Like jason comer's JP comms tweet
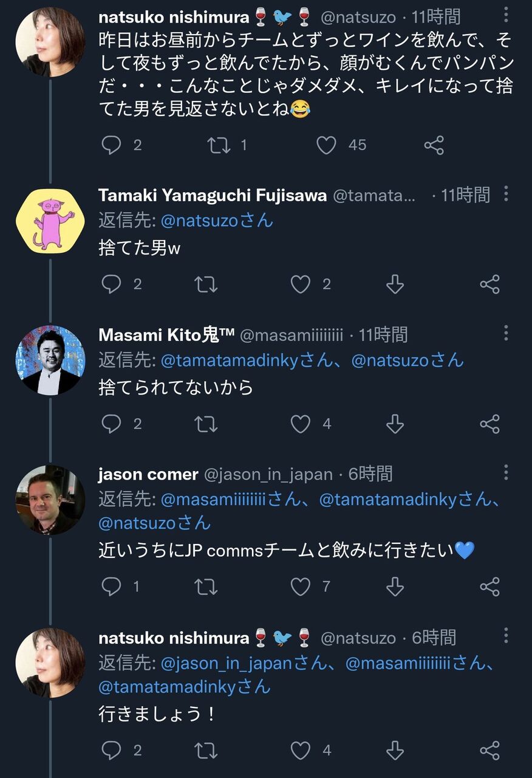Screen dimensions: 532x778 pyautogui.click(x=301, y=586)
